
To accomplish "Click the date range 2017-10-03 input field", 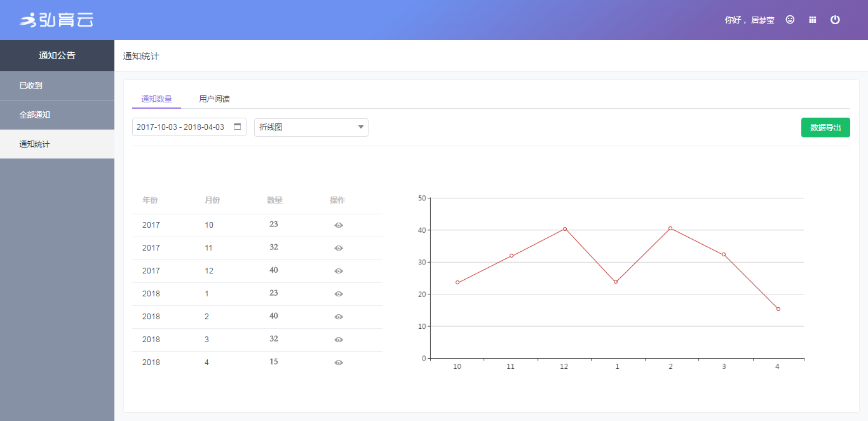I will coord(181,127).
